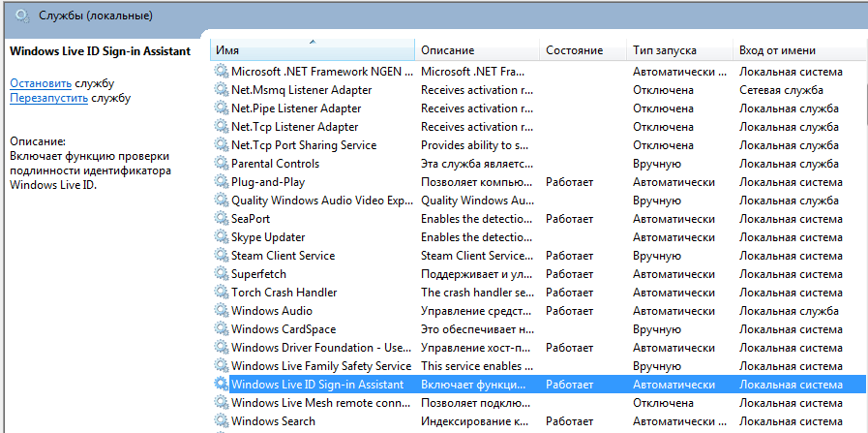The image size is (868, 433).
Task: Click Работает status of Steam Client Service
Action: [569, 256]
